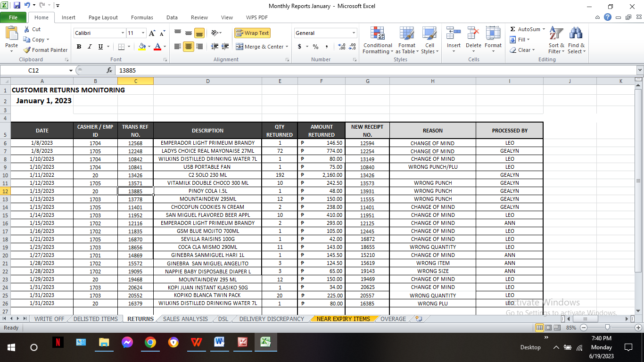Apply the red Font Color
Screen dimensions: 644x362
[x=157, y=47]
